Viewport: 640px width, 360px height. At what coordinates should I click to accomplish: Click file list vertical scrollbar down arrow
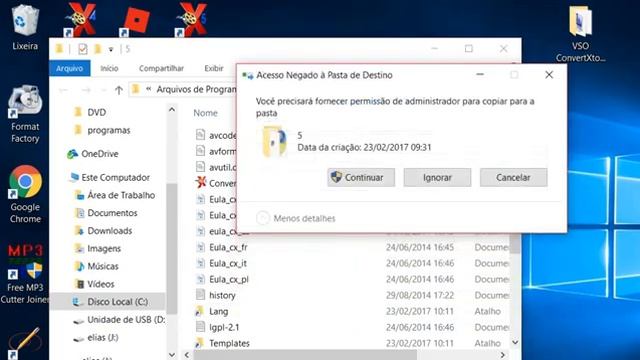515,342
